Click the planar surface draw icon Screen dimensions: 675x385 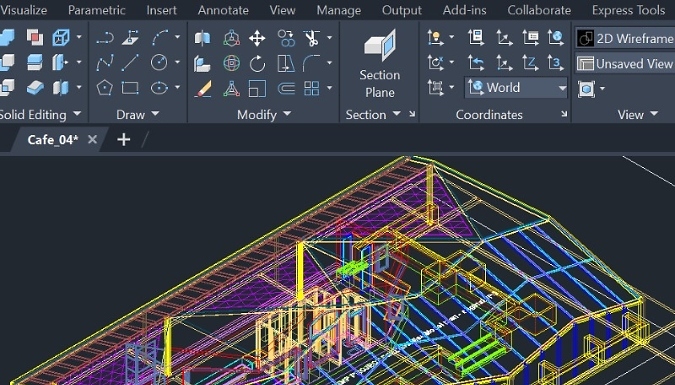click(130, 37)
